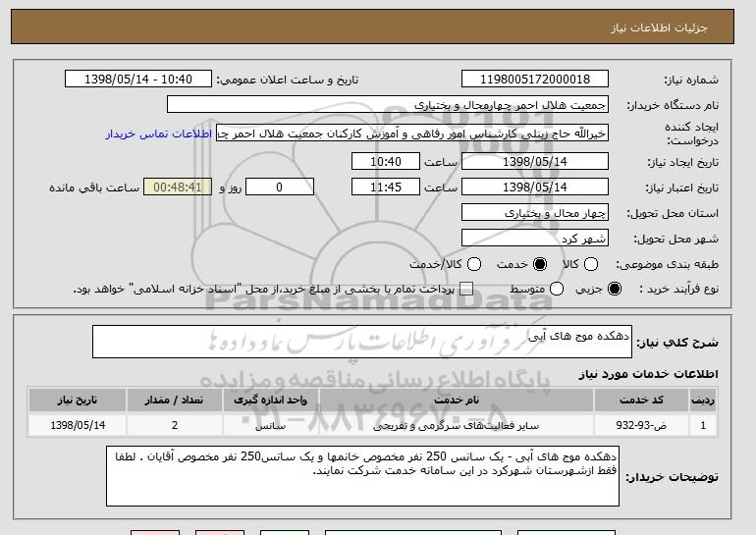Click the creation date field 1398/05/14
The image size is (756, 535).
click(x=535, y=161)
